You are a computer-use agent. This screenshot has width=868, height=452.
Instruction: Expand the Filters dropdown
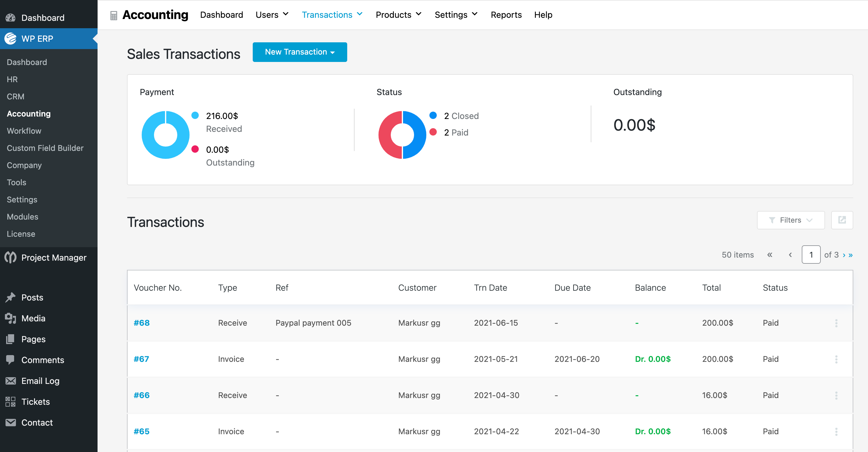(791, 220)
